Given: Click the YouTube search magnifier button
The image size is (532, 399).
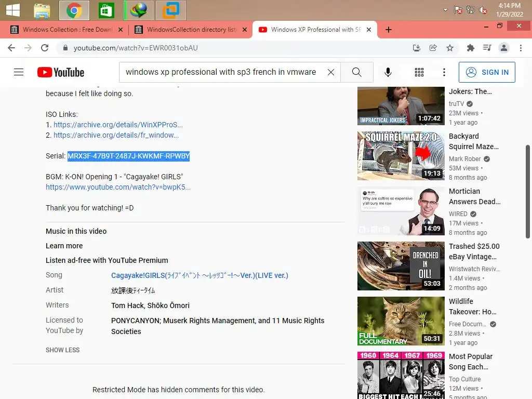Looking at the screenshot, I should tap(356, 72).
